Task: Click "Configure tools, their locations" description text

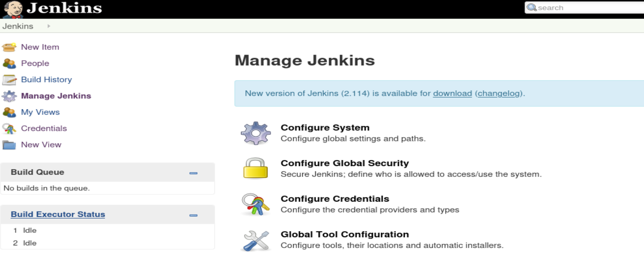Action: coord(392,245)
